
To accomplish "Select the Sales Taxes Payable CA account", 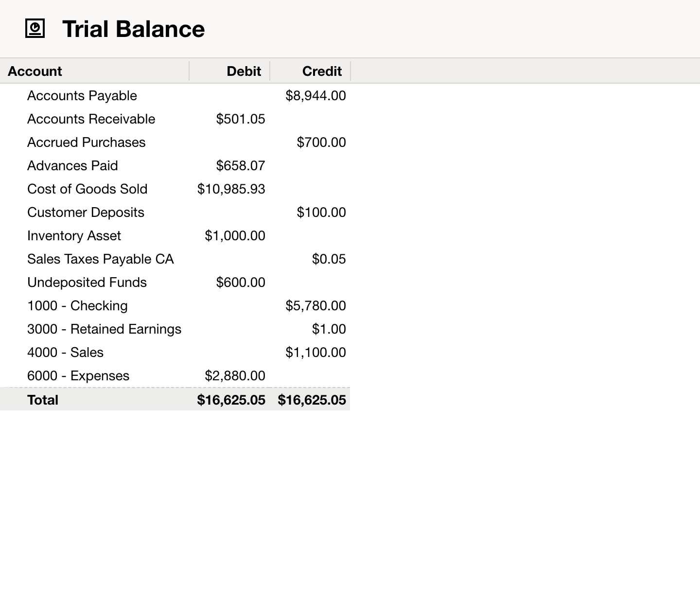I will (101, 259).
